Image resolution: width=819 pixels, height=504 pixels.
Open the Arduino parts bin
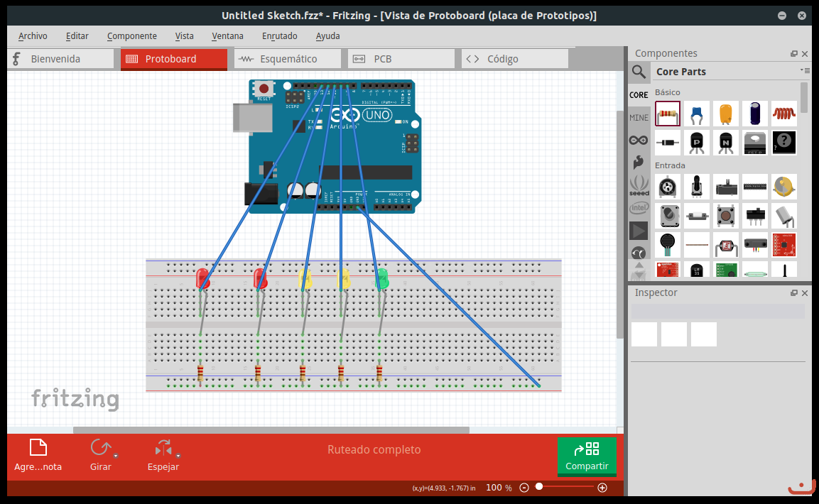pos(639,141)
